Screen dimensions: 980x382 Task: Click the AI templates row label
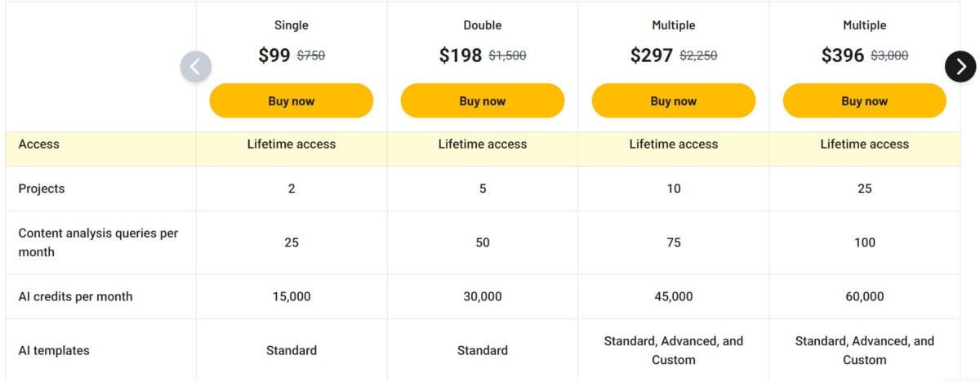pyautogui.click(x=54, y=350)
